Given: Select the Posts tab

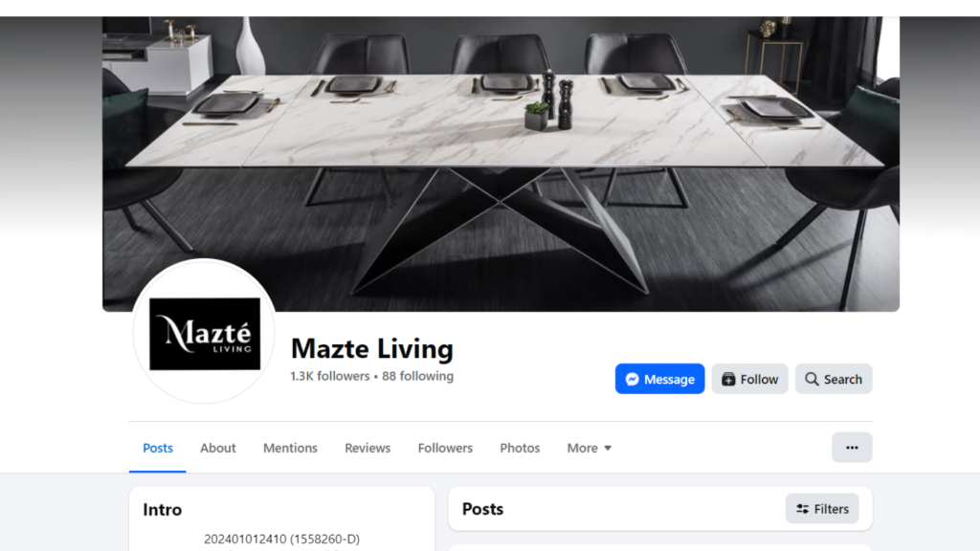Looking at the screenshot, I should [x=158, y=448].
